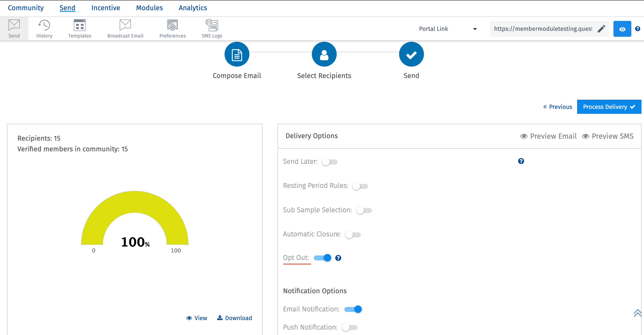Click the Previous link

coord(557,107)
